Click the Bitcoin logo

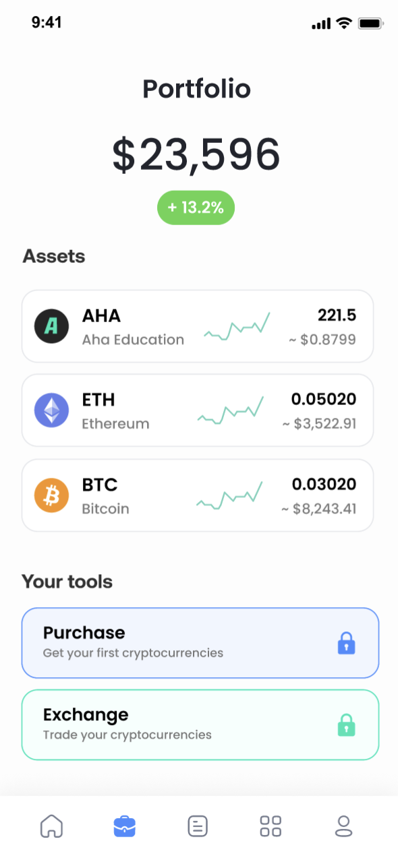51,495
